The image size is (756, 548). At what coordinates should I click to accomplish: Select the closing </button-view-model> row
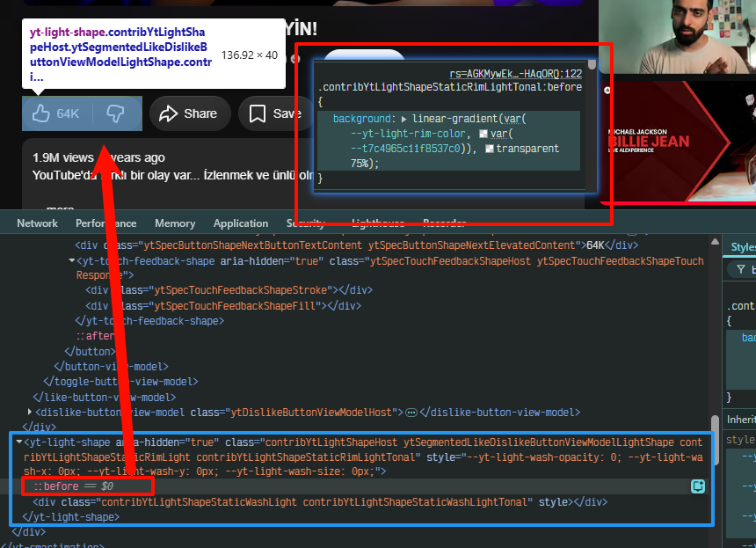coord(112,367)
